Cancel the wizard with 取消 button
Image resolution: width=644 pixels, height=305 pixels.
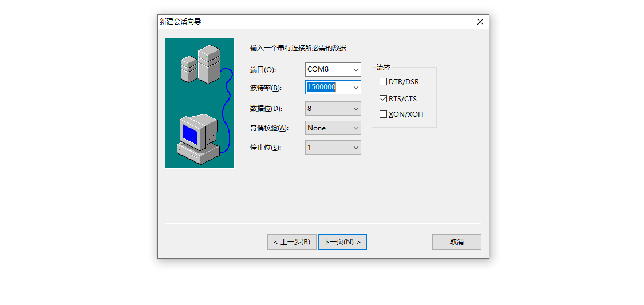point(457,242)
